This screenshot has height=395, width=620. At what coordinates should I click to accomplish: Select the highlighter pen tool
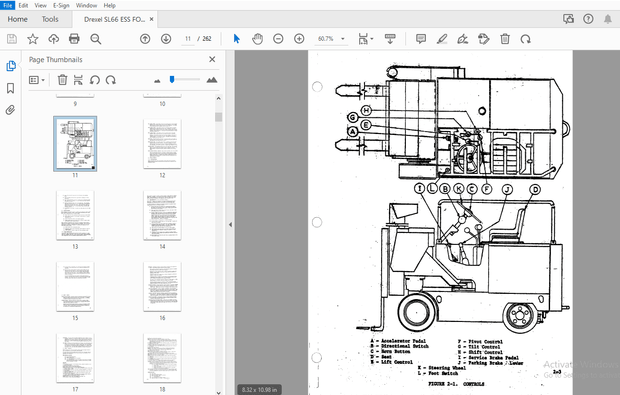[x=442, y=39]
